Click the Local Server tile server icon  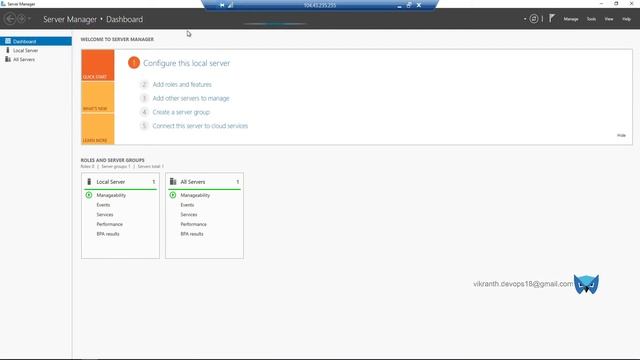tap(89, 182)
